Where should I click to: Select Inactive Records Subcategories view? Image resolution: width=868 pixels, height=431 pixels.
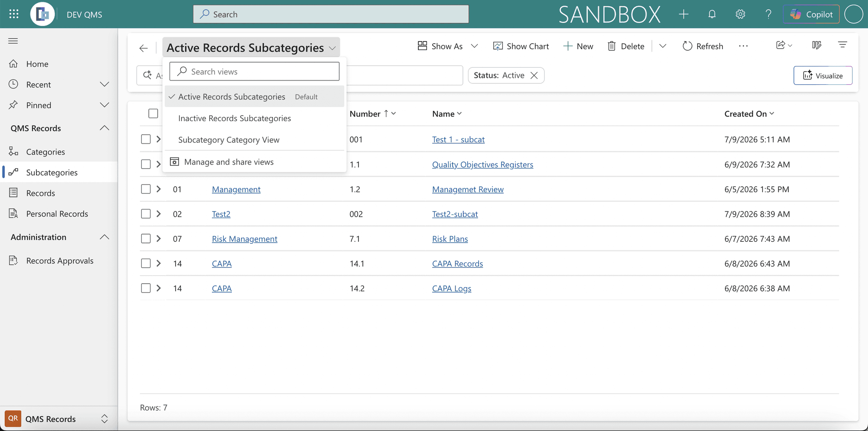click(254, 118)
